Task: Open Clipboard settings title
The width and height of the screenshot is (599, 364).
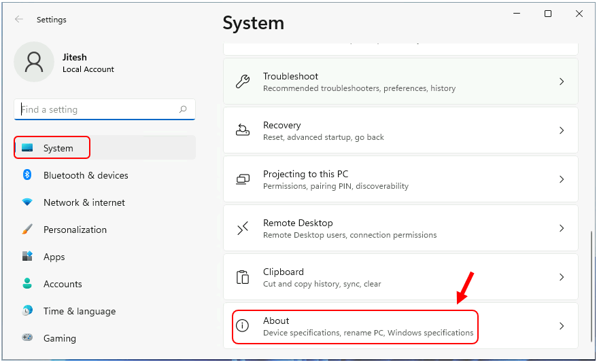Action: pyautogui.click(x=284, y=272)
